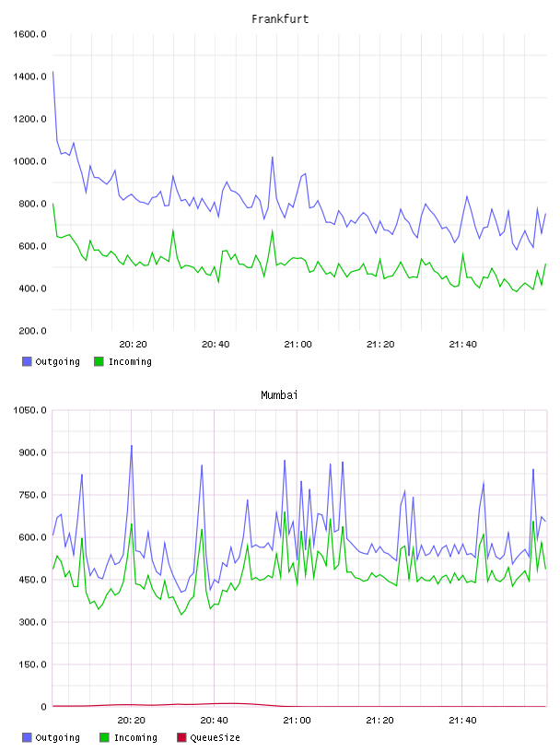Click the QueueSize legend label under Mumbai chart
Screen dimensions: 560x752
215,738
